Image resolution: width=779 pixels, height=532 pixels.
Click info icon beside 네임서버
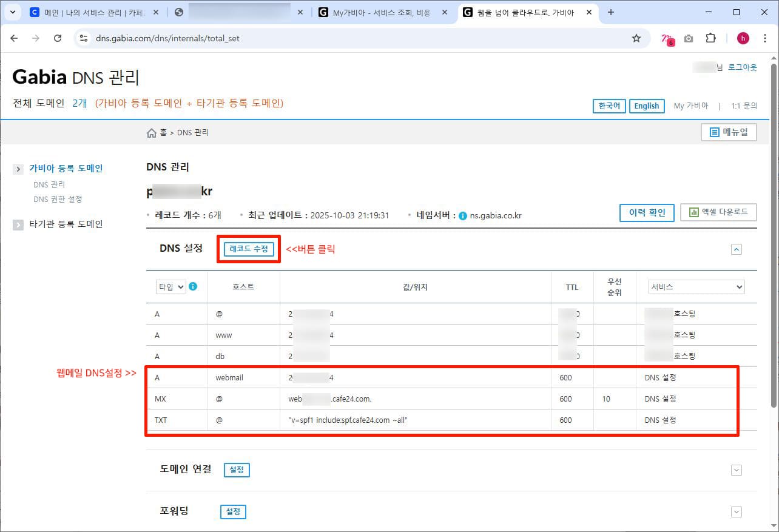coord(463,215)
